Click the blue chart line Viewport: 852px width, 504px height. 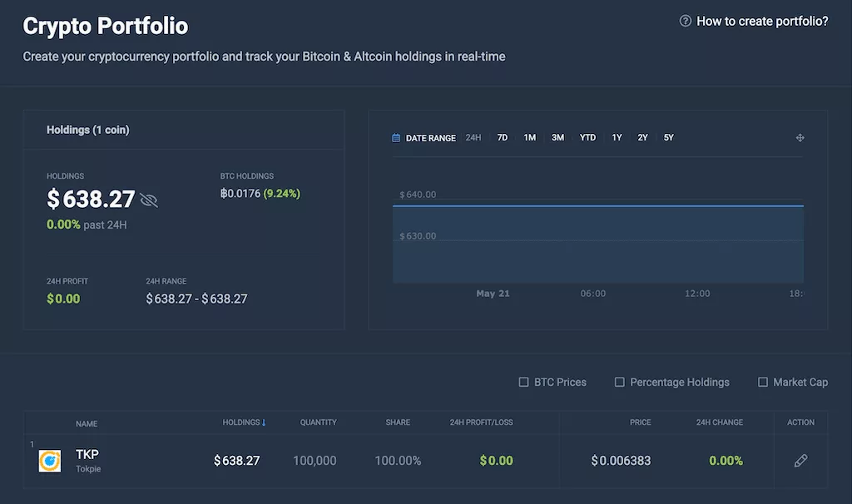pyautogui.click(x=597, y=205)
